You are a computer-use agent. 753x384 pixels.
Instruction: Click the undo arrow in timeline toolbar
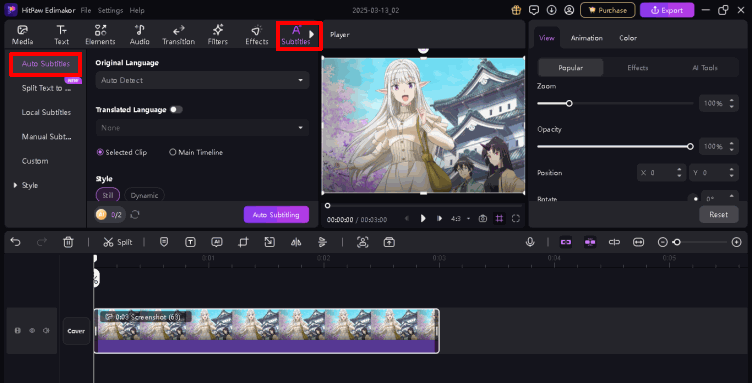coord(15,242)
